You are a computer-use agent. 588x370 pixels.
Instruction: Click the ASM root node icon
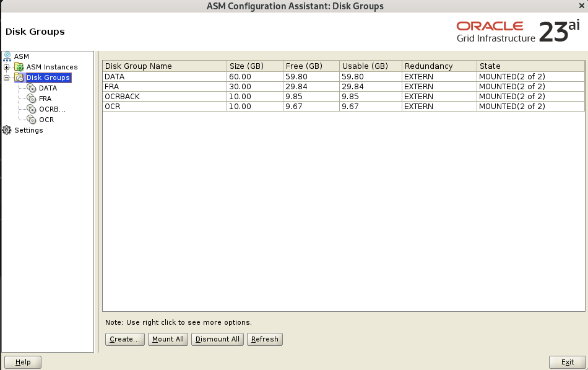tap(7, 56)
